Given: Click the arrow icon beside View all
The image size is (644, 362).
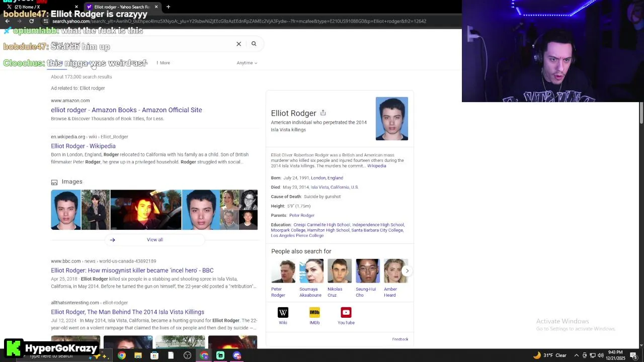Looking at the screenshot, I should (113, 240).
